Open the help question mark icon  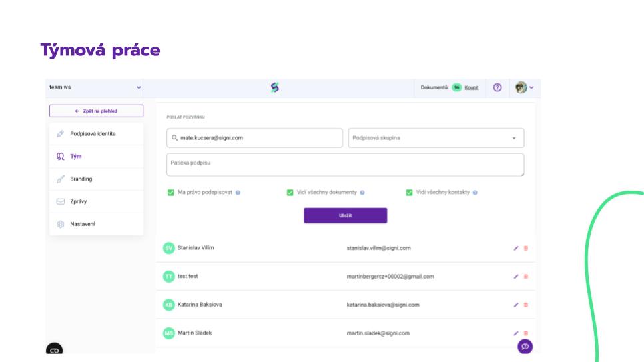point(497,87)
